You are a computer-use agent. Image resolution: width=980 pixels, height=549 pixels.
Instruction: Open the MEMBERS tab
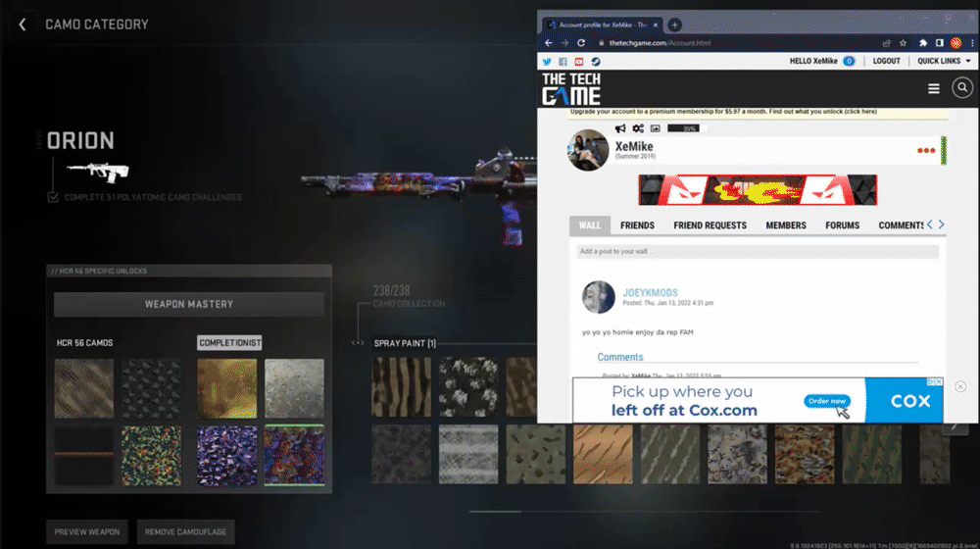786,225
